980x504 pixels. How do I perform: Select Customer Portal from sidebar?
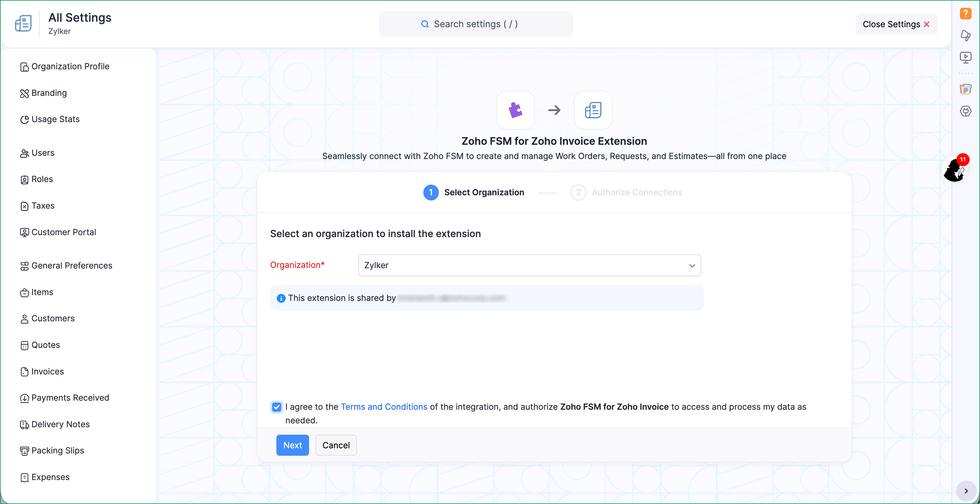63,232
